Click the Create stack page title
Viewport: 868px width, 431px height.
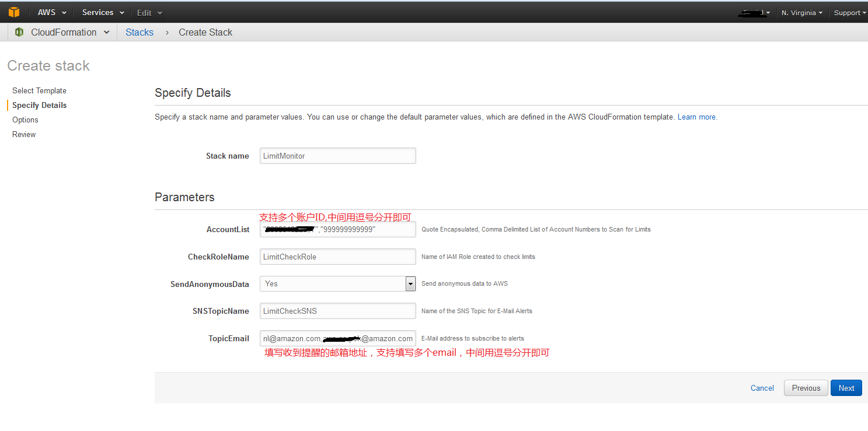click(x=48, y=66)
